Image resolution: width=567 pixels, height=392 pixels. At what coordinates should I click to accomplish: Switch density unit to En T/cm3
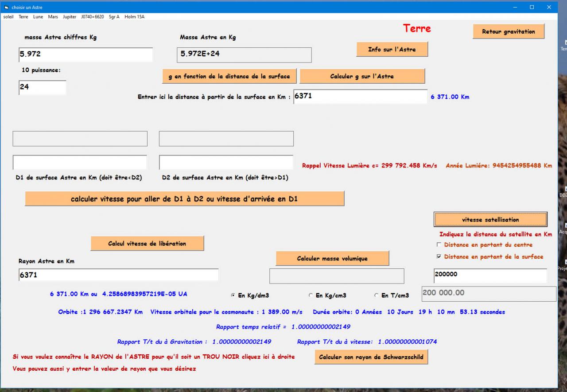tap(377, 295)
